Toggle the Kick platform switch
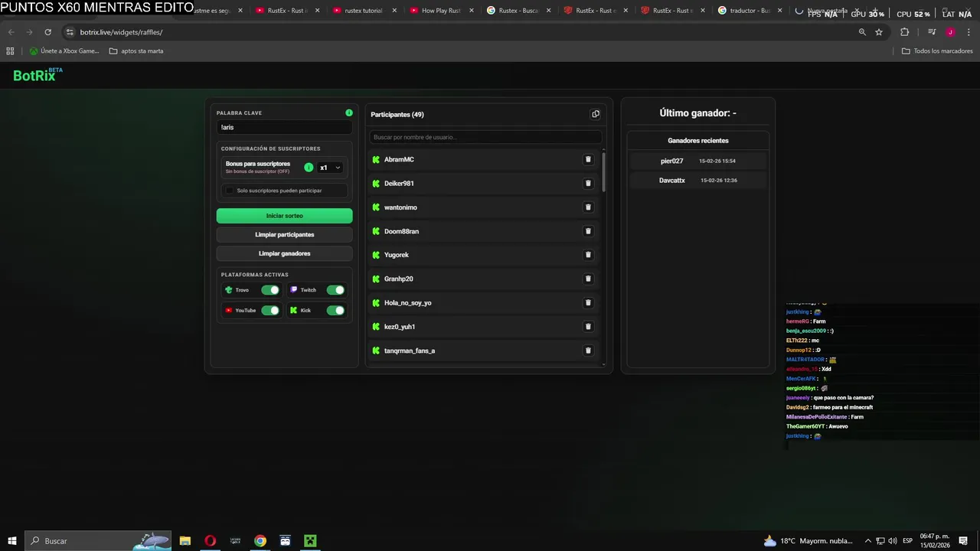 pos(335,310)
